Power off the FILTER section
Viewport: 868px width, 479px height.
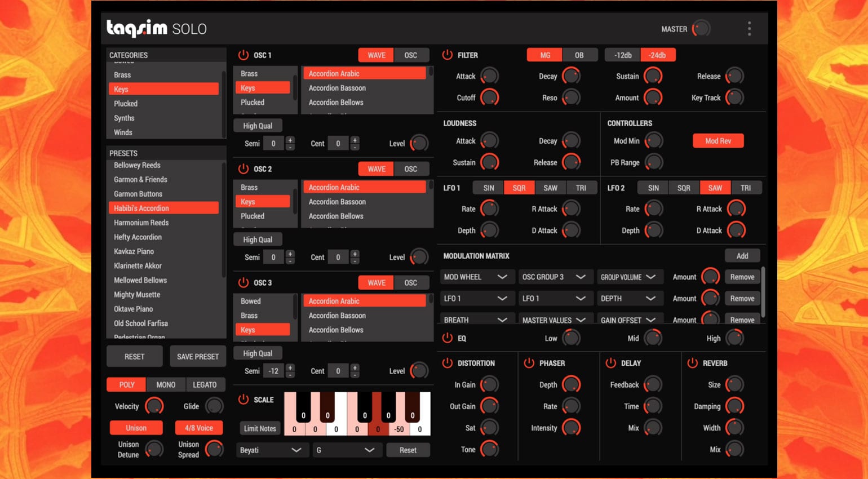point(448,55)
